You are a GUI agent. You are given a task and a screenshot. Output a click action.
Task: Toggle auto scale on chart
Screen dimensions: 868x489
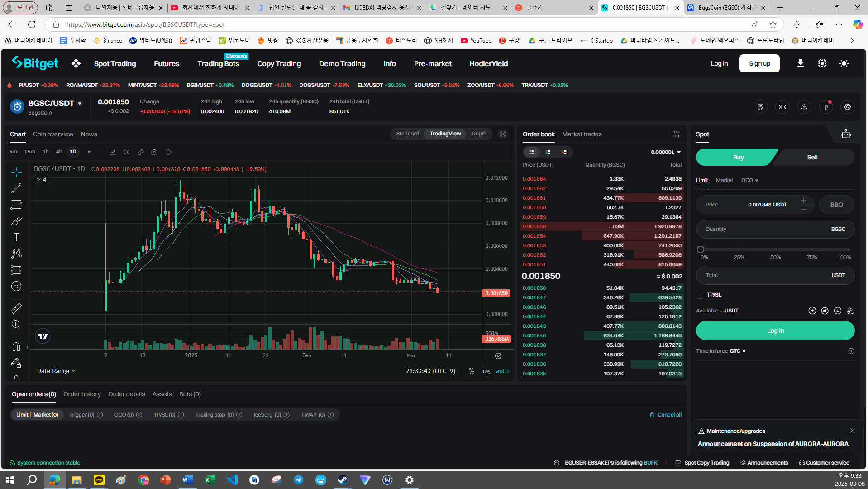tap(502, 371)
